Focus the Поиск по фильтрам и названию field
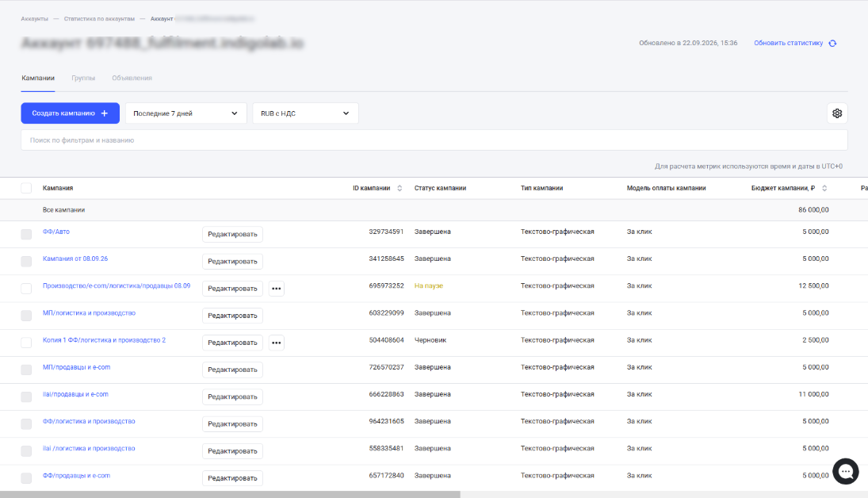Image resolution: width=868 pixels, height=498 pixels. (434, 140)
